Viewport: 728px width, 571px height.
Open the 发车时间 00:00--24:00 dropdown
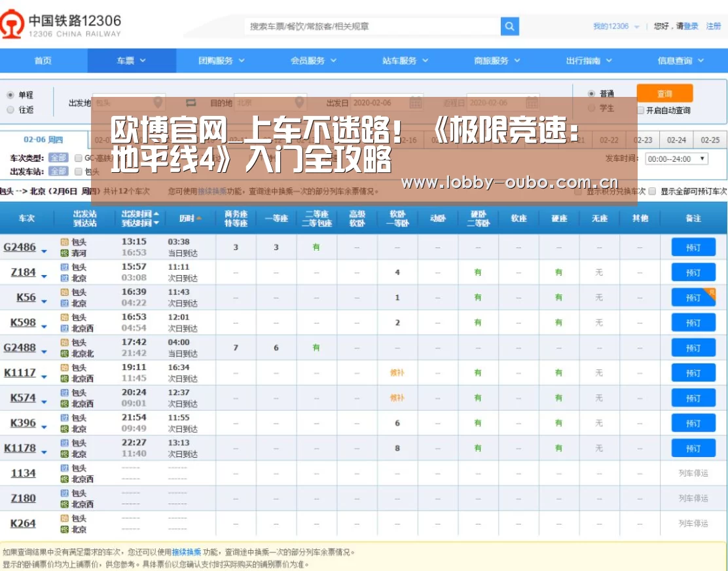[676, 158]
